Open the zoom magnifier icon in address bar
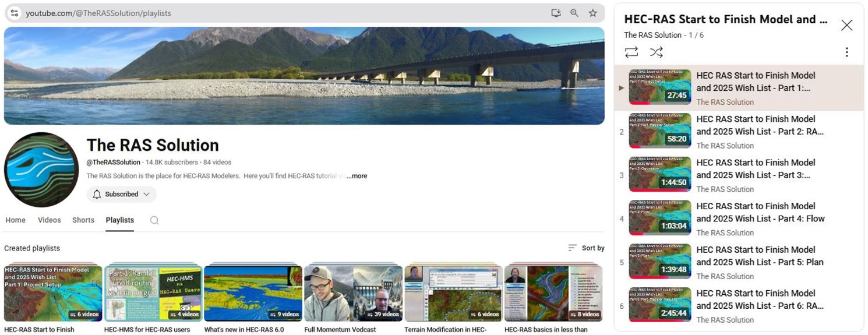 [x=574, y=13]
